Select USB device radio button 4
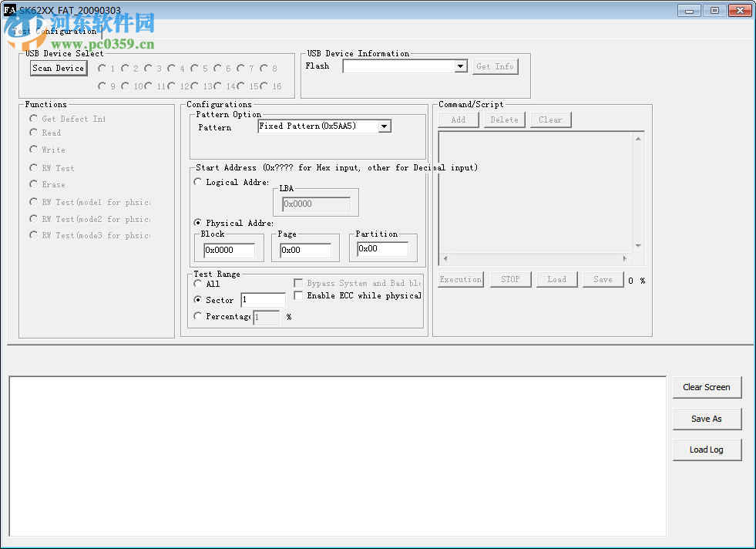Screen dimensions: 756x549 click(171, 69)
